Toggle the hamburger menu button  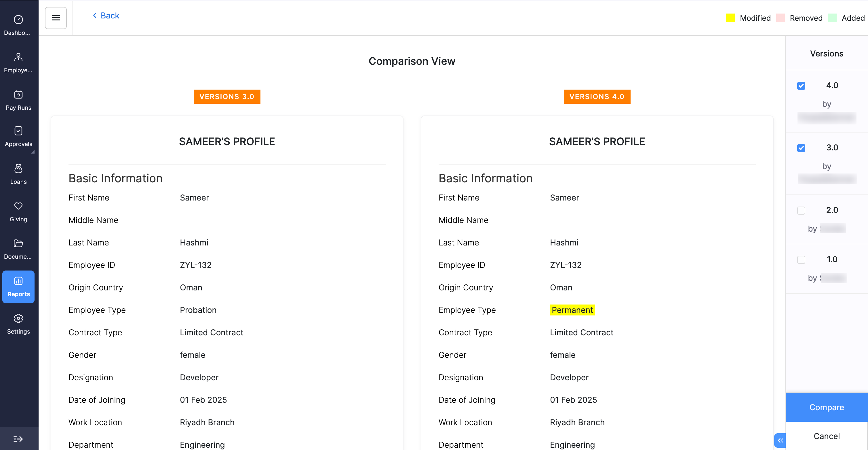(x=56, y=18)
